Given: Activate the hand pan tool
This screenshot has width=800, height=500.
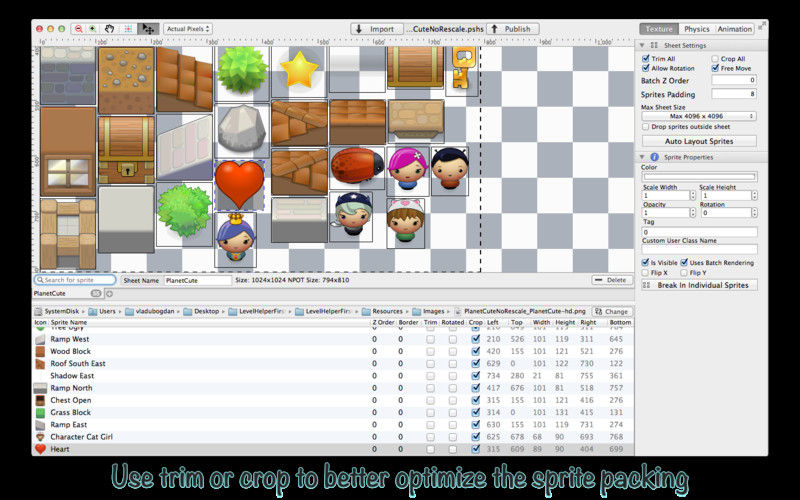Looking at the screenshot, I should coord(109,29).
